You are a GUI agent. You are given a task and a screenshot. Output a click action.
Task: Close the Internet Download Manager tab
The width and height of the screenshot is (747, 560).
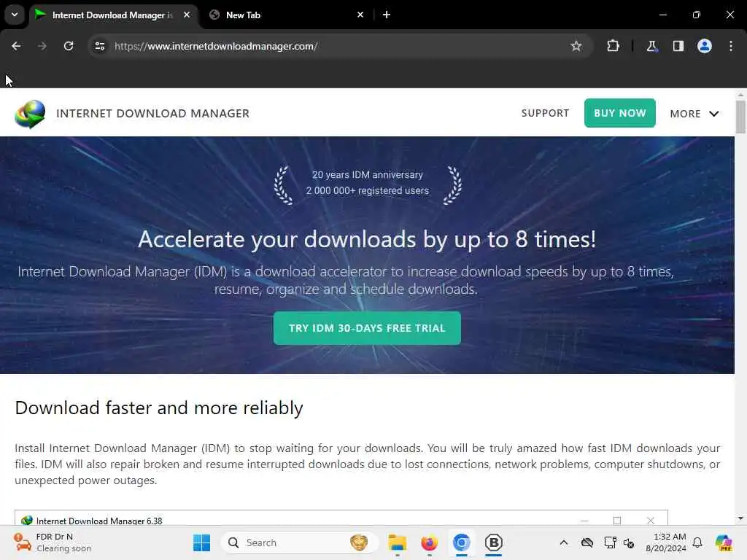187,15
